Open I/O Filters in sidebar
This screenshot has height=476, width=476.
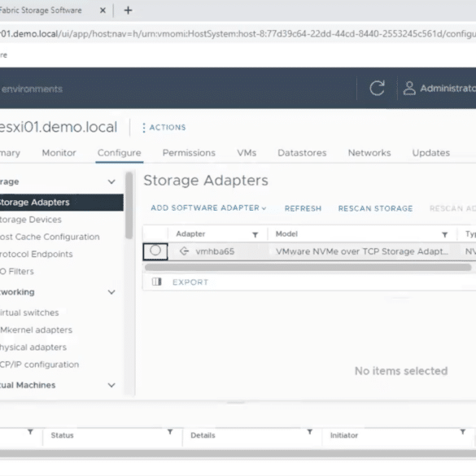click(x=17, y=272)
